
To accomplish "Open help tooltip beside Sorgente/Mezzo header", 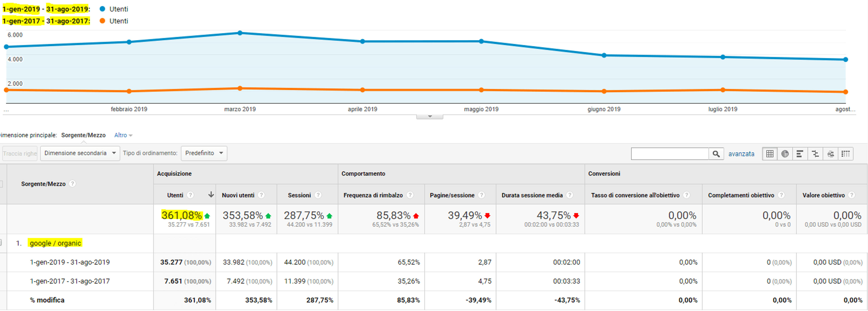I will click(72, 184).
